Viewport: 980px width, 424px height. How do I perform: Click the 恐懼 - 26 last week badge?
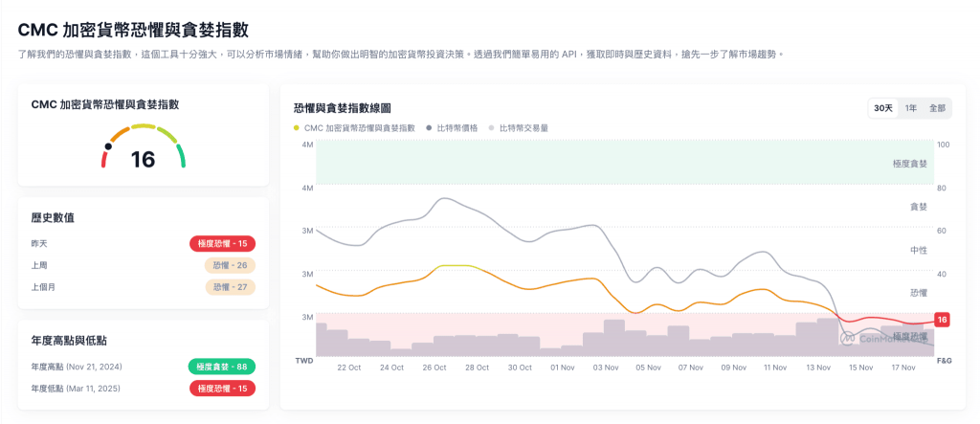point(230,265)
